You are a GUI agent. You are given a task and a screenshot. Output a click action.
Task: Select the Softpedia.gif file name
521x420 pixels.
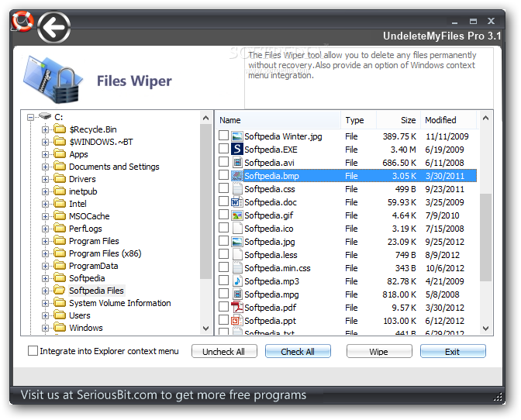269,215
